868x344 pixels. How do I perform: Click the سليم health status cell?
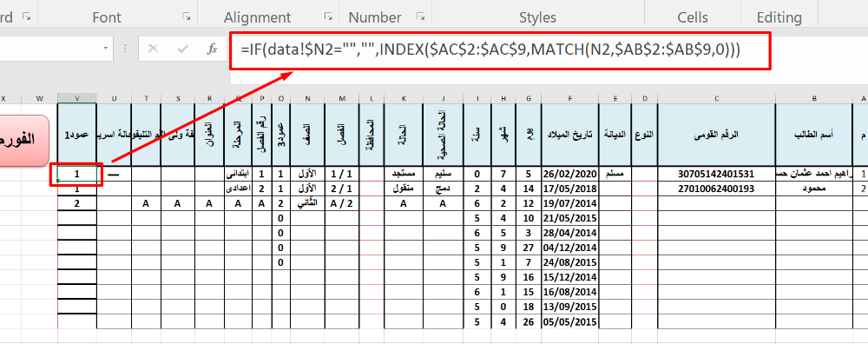click(x=443, y=174)
